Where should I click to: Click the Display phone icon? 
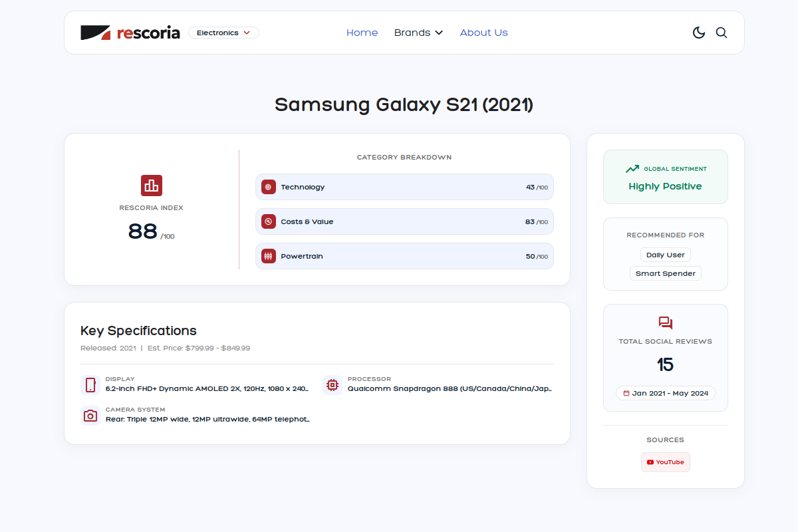[90, 385]
